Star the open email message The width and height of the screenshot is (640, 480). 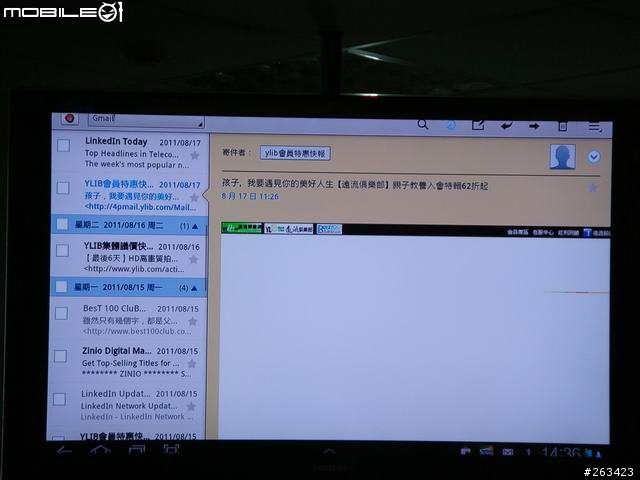(x=593, y=188)
